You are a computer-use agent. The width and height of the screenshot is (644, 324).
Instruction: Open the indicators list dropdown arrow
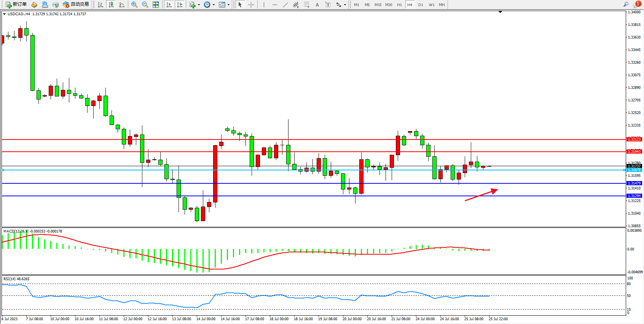[x=199, y=5]
